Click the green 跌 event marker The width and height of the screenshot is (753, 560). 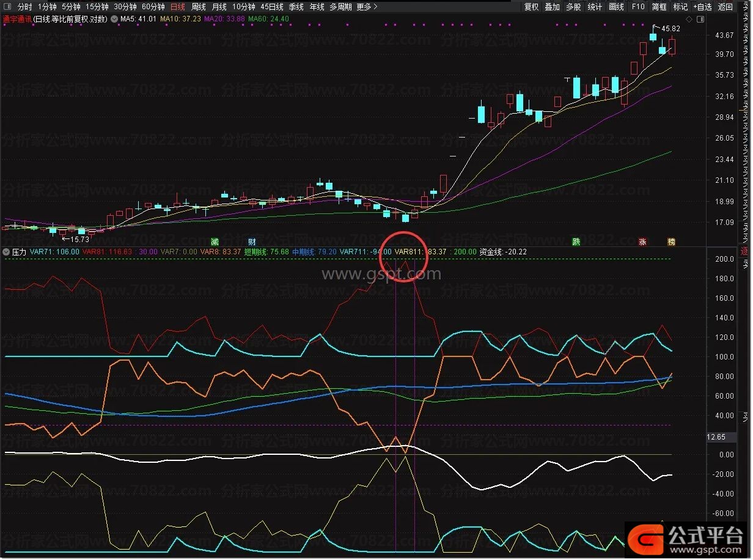(x=576, y=241)
